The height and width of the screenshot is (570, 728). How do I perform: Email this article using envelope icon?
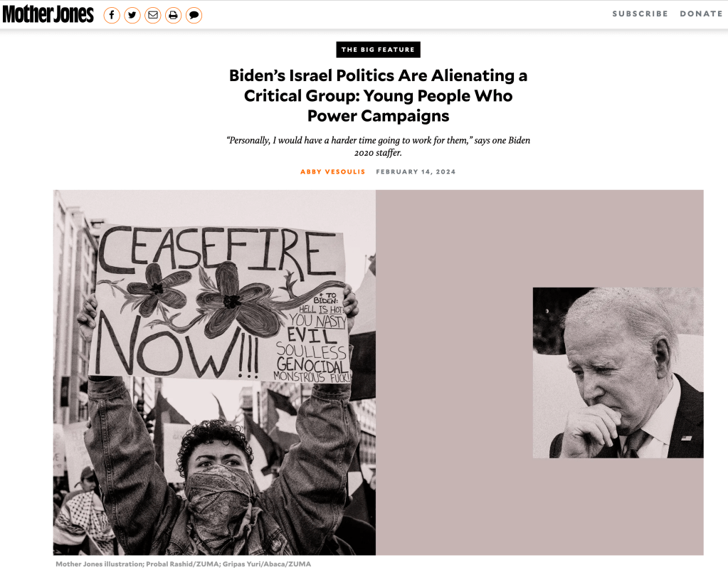(153, 16)
